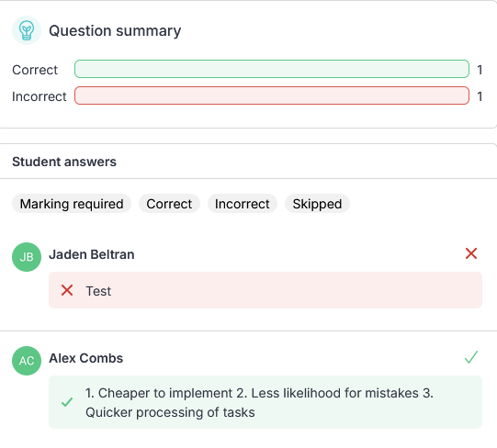Click the green Correct progress bar
Viewport: 497px width, 448px height.
coord(272,69)
